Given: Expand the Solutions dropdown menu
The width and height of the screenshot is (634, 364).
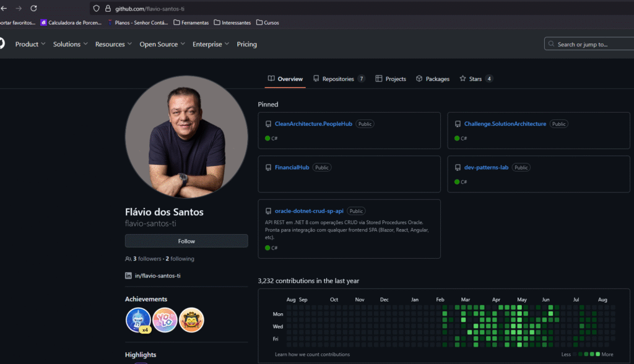Looking at the screenshot, I should [x=70, y=44].
